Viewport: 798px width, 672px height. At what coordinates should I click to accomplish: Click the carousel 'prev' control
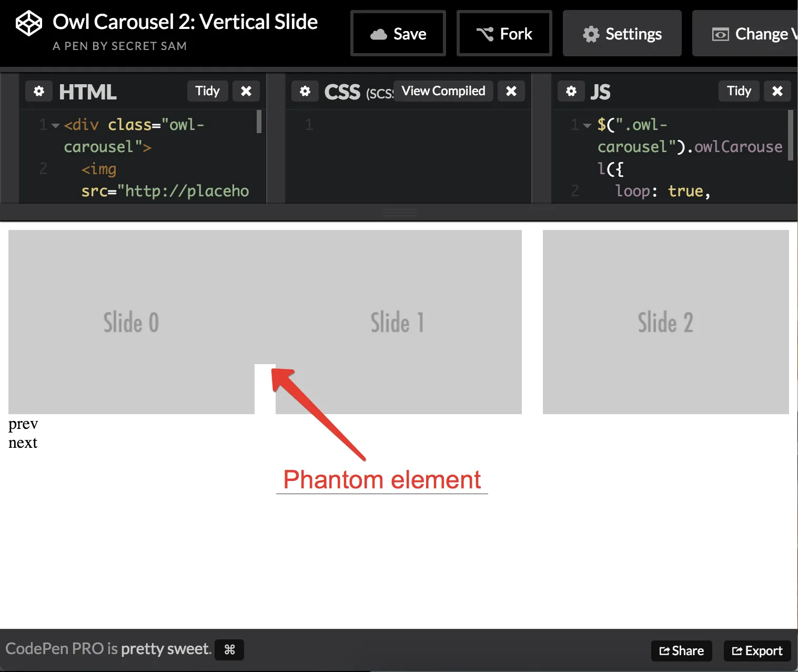23,424
